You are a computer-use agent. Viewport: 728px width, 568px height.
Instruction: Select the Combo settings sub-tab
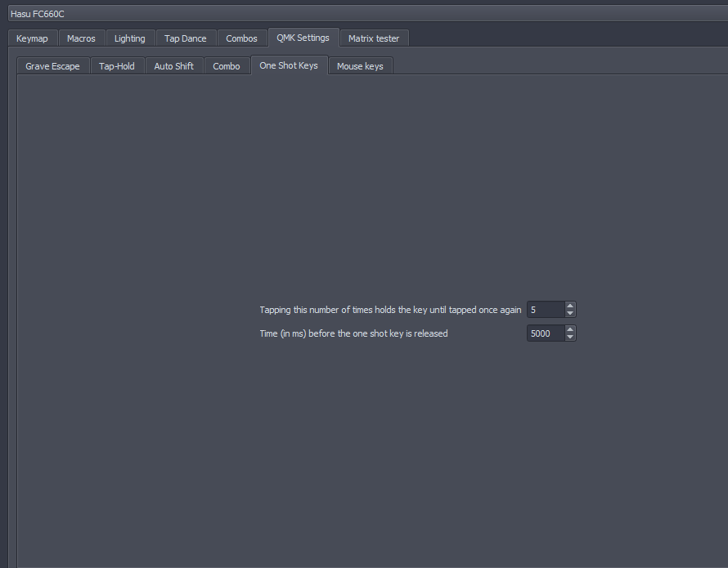(x=227, y=66)
